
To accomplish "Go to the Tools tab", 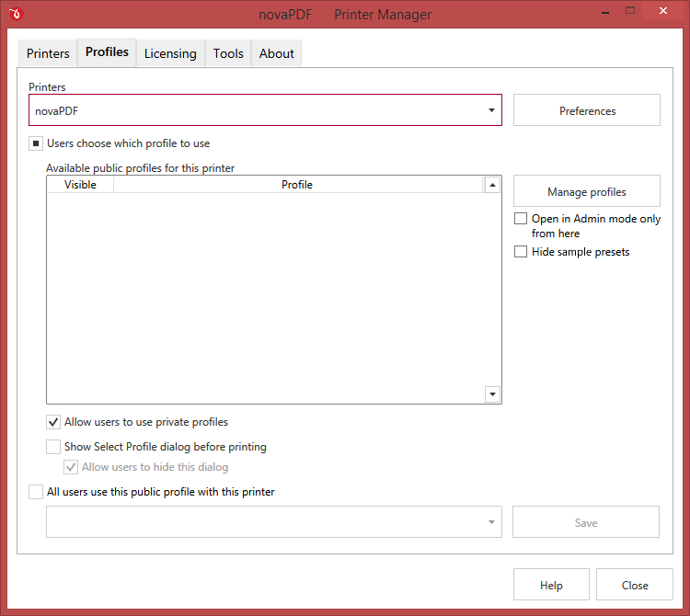I will [228, 53].
